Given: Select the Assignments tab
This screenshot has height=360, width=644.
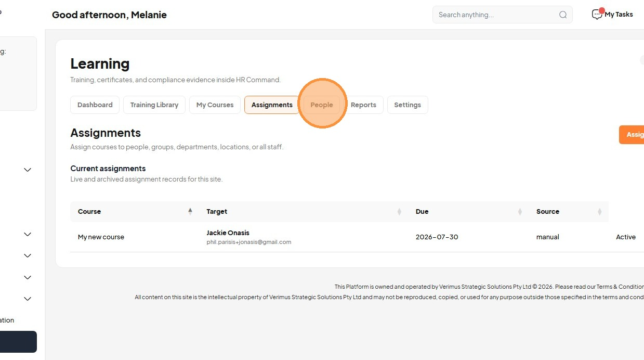Looking at the screenshot, I should click(272, 105).
